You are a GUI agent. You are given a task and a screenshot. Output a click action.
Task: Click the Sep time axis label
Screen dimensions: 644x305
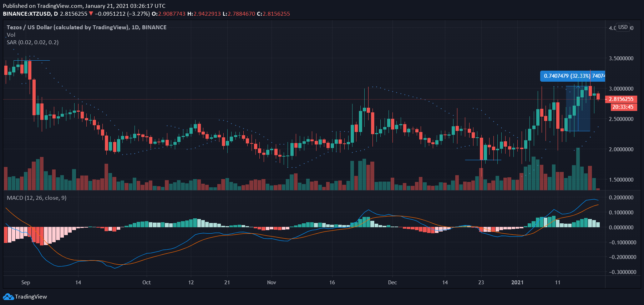26,282
